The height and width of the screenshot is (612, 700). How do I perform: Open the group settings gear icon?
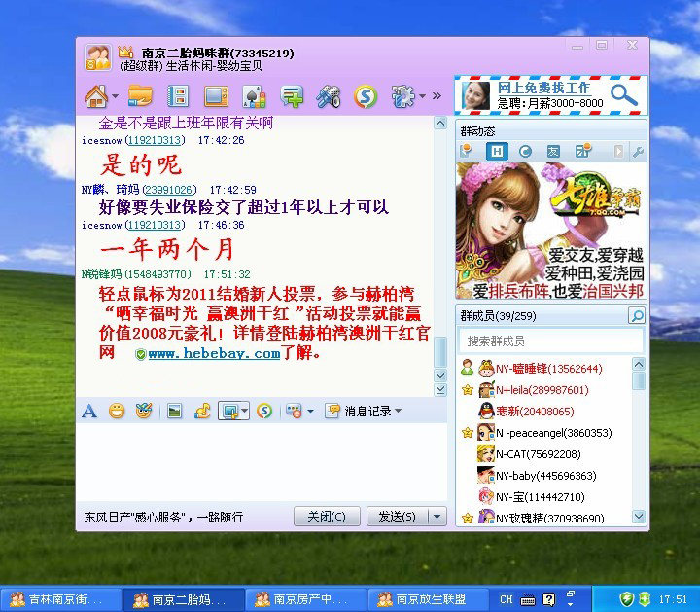click(x=402, y=96)
